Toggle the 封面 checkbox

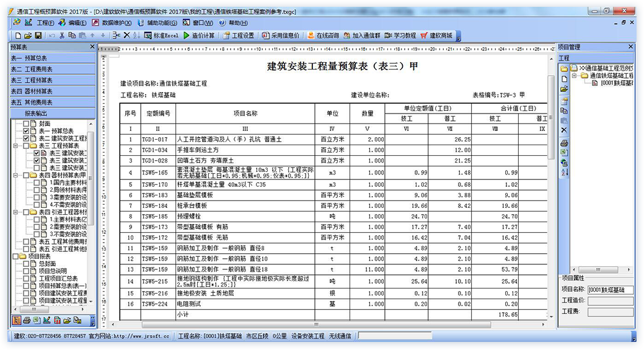point(26,123)
